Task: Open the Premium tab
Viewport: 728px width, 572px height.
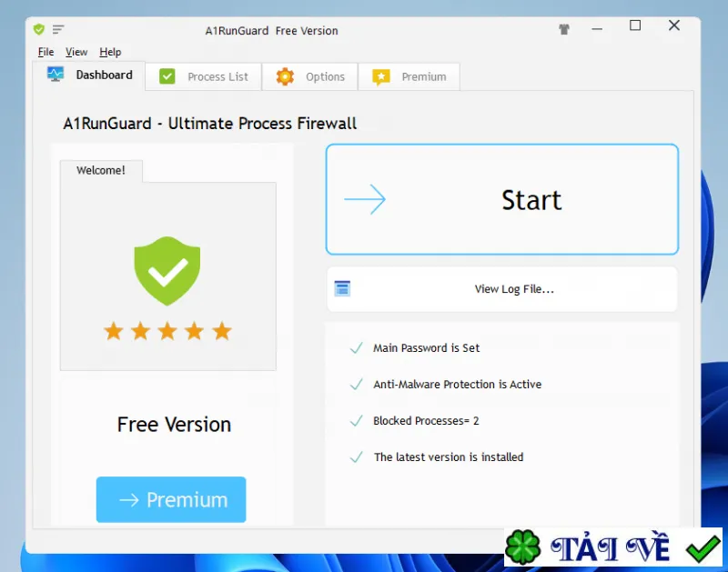Action: [x=409, y=76]
